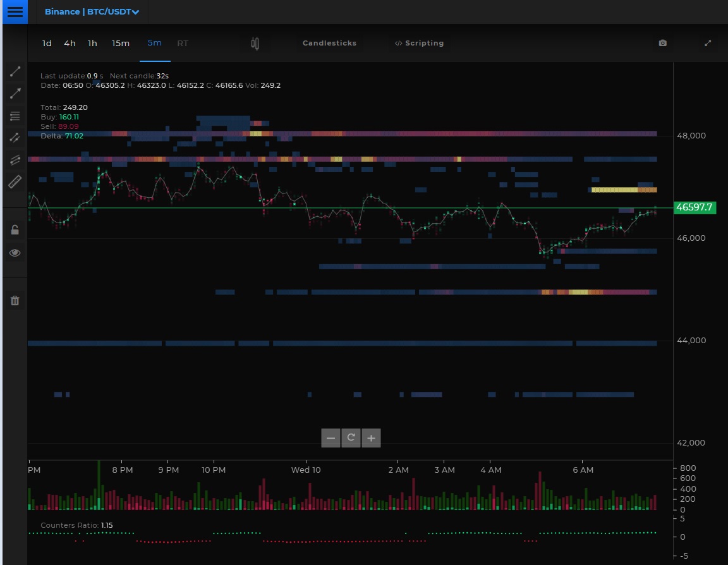Screen dimensions: 728x565
Task: Zoom in the chart with plus button
Action: (x=371, y=438)
